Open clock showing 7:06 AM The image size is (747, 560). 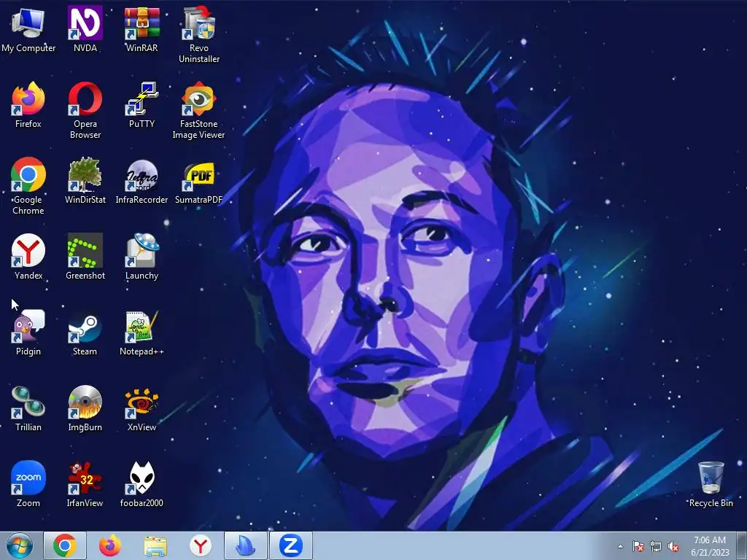click(x=710, y=545)
